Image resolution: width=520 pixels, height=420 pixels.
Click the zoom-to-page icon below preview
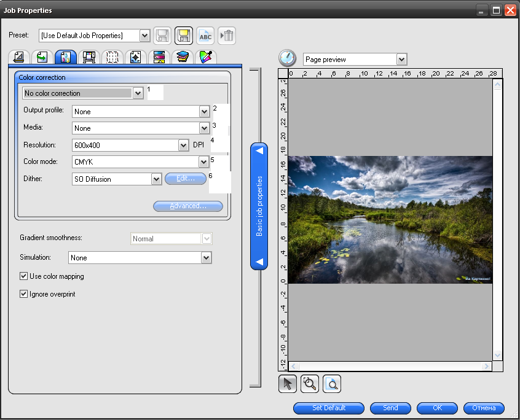click(332, 384)
